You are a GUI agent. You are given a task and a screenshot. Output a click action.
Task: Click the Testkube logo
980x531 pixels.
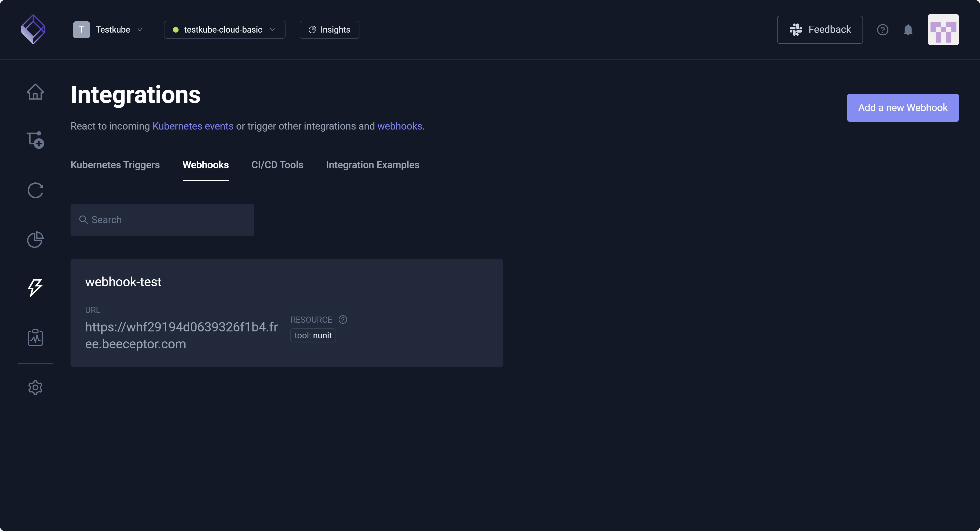coord(33,29)
